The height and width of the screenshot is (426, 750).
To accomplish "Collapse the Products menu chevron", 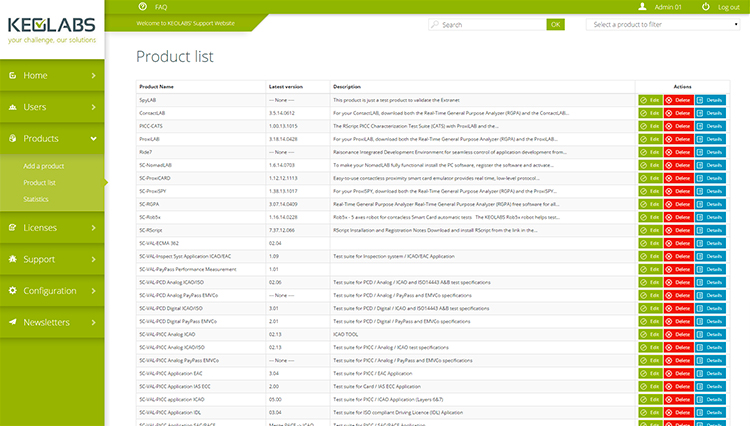I will click(93, 139).
